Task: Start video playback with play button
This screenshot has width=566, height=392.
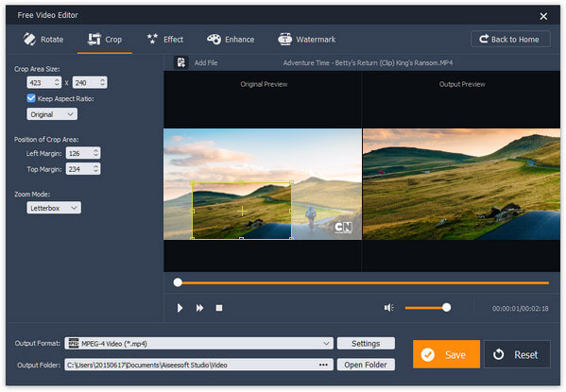Action: (x=180, y=308)
